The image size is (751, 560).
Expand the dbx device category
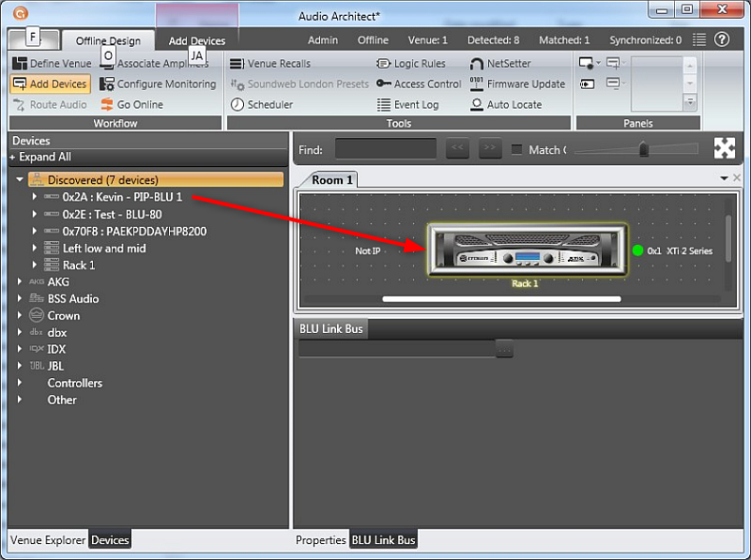pyautogui.click(x=19, y=332)
